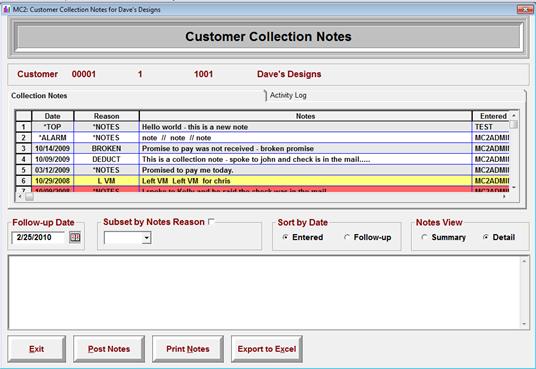Click the Reason column header
536x369 pixels.
tap(106, 116)
